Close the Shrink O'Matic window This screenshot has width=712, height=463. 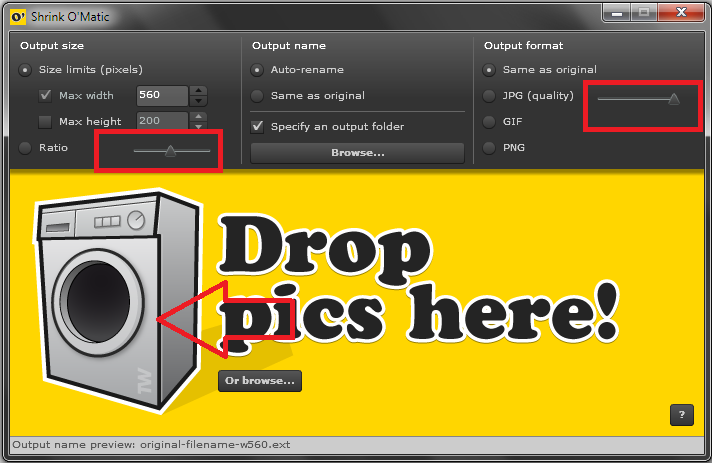(681, 13)
